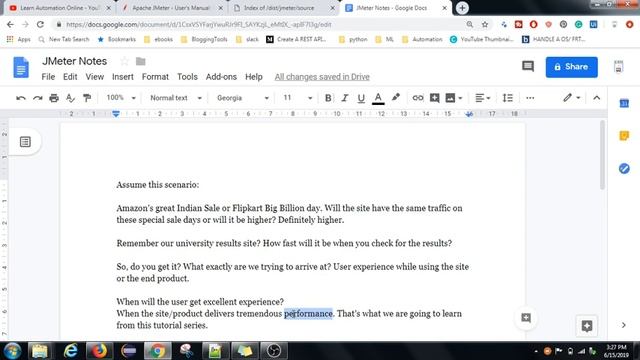The width and height of the screenshot is (640, 360).
Task: Toggle Bold formatting
Action: click(328, 98)
